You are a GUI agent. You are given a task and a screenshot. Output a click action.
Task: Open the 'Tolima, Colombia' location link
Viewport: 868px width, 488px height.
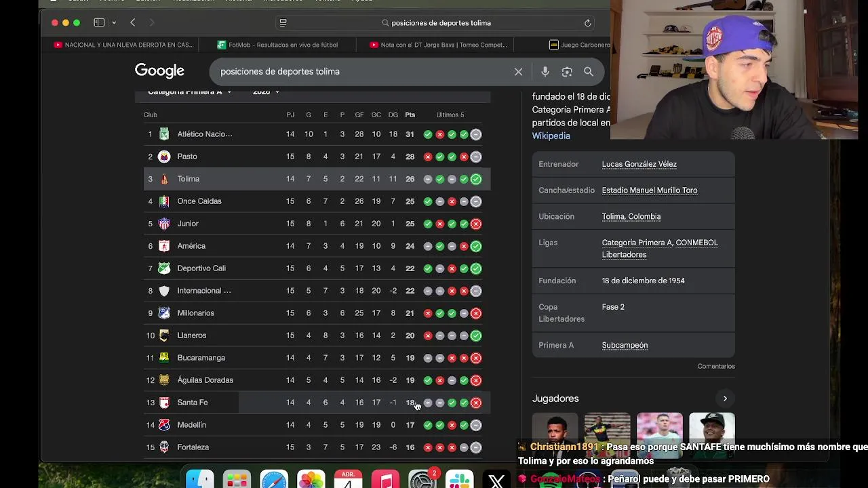point(631,216)
